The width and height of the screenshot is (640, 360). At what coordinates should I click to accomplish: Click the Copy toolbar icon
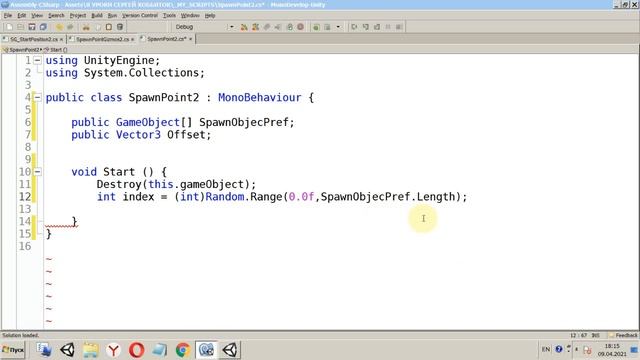coord(97,27)
